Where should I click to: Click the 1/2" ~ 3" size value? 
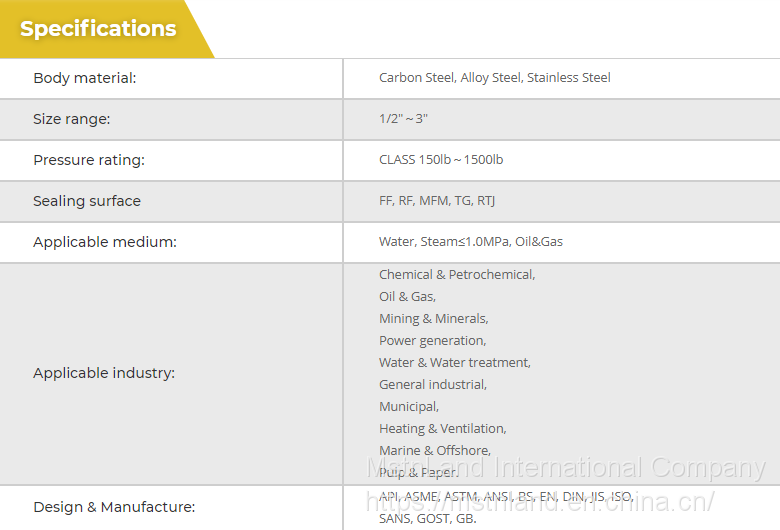403,119
